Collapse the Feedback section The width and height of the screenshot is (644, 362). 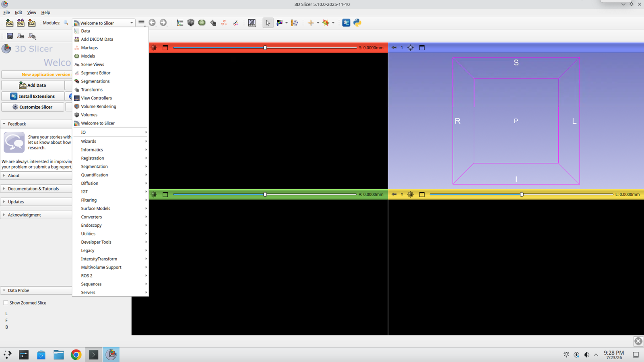[36, 124]
